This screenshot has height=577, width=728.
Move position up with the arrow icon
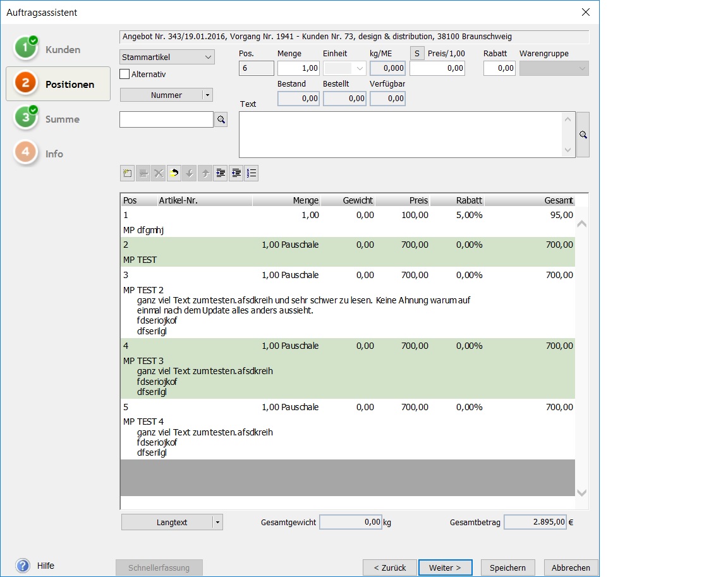(205, 173)
